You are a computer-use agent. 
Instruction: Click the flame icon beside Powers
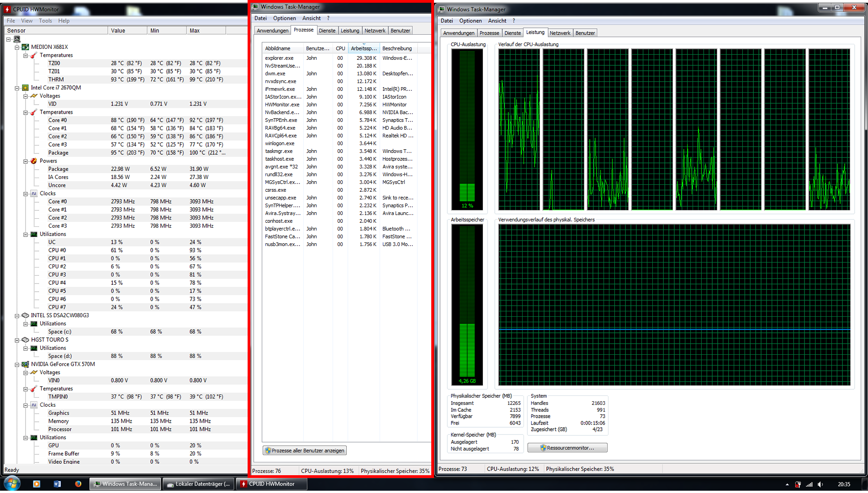pyautogui.click(x=34, y=161)
